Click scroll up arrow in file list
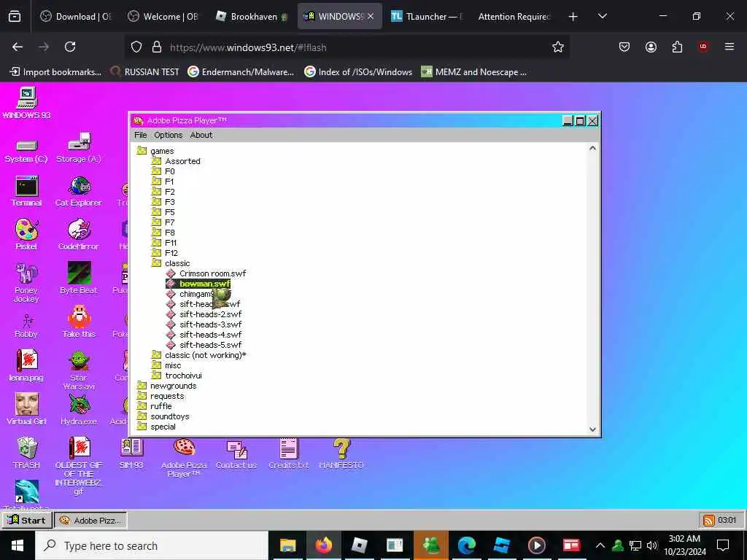The image size is (747, 560). pyautogui.click(x=592, y=148)
